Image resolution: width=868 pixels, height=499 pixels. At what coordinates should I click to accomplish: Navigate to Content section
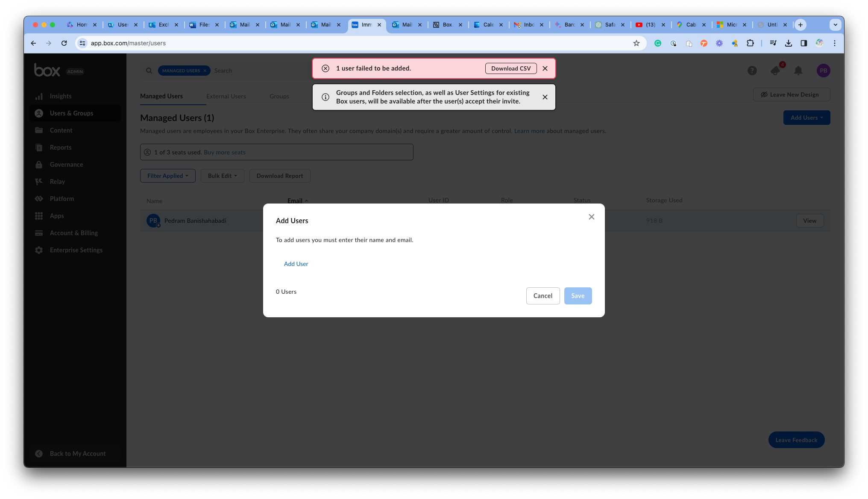point(61,130)
